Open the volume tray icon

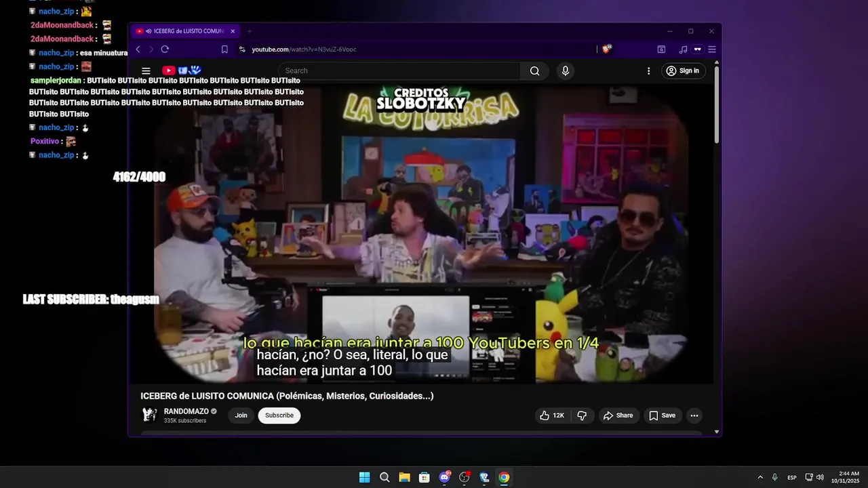point(820,477)
